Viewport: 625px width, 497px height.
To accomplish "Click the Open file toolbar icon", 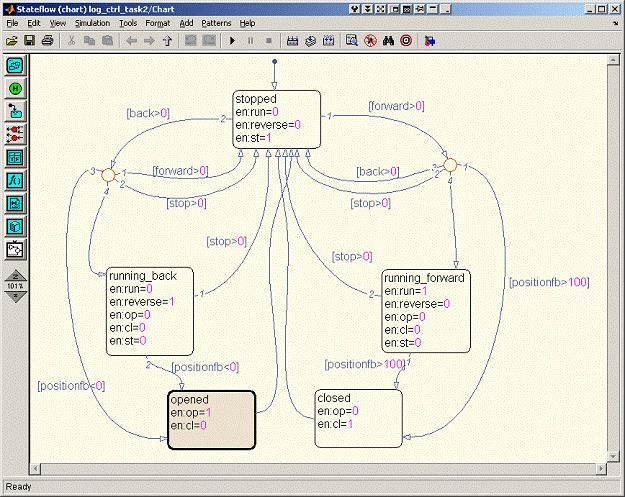I will 12,41.
